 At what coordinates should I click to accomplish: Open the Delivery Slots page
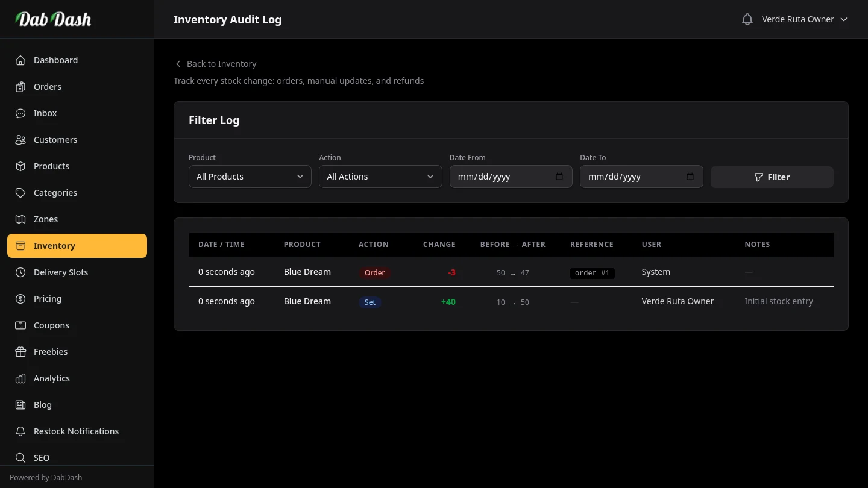click(60, 272)
